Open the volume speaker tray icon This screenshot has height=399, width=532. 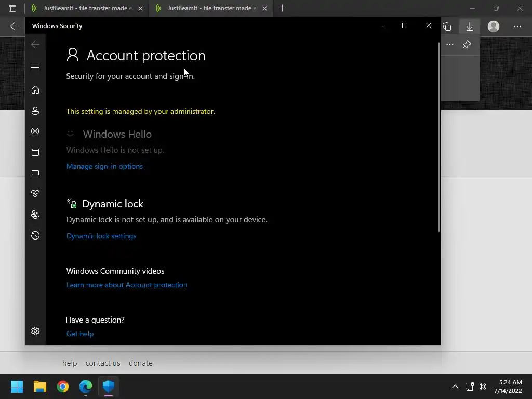482,387
